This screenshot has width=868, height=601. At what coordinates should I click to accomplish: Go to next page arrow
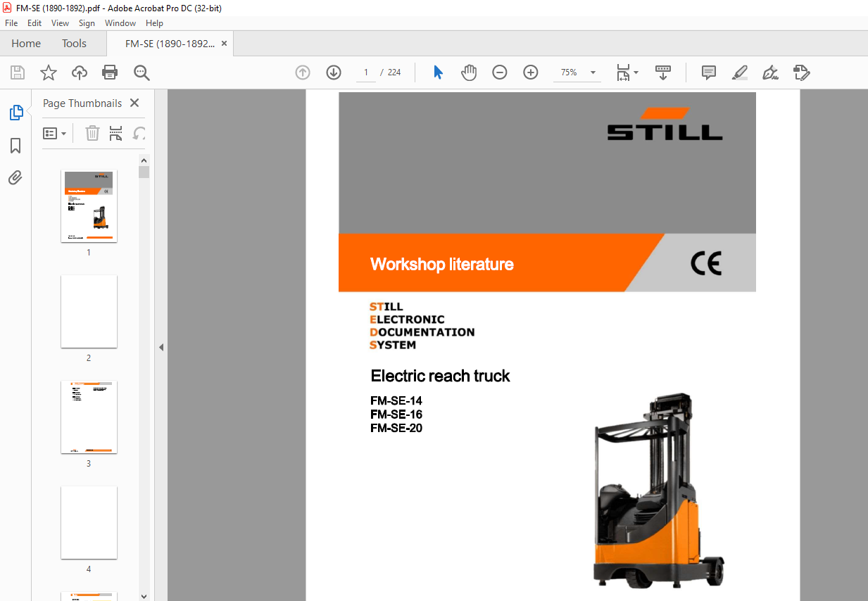[334, 72]
